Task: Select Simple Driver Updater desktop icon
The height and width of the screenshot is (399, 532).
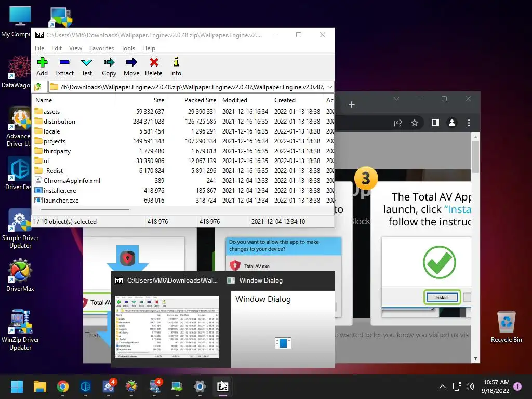Action: point(20,229)
